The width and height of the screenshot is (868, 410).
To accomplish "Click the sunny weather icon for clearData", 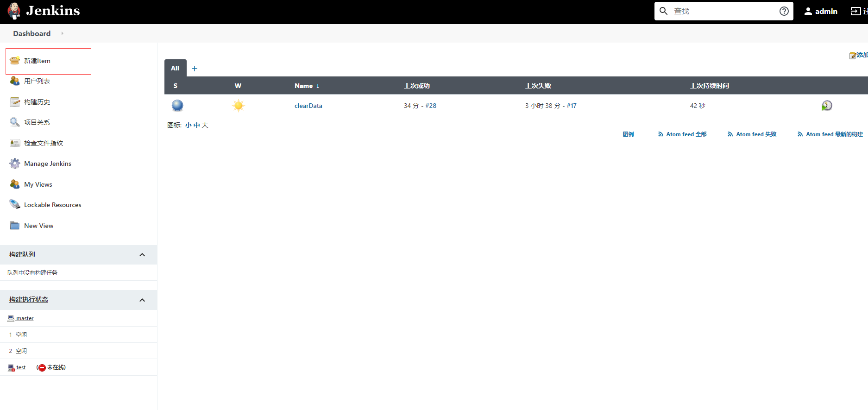I will (x=239, y=106).
